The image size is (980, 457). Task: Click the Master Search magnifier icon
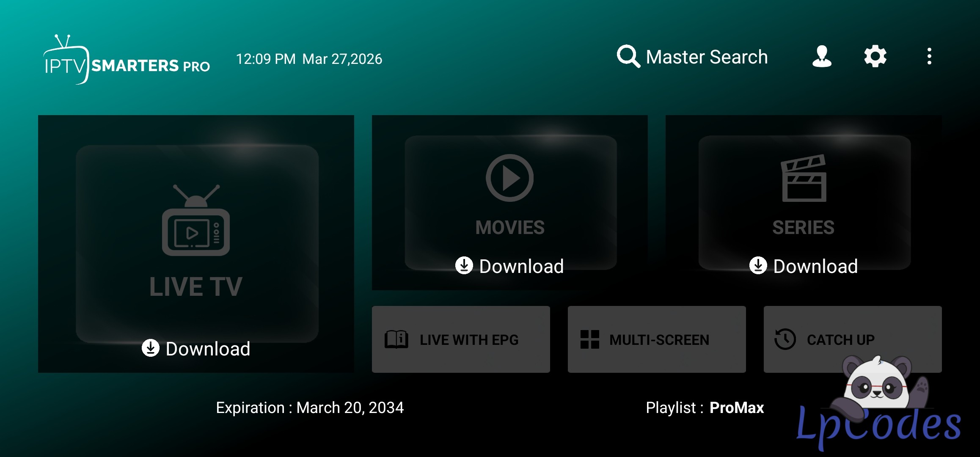pos(628,56)
